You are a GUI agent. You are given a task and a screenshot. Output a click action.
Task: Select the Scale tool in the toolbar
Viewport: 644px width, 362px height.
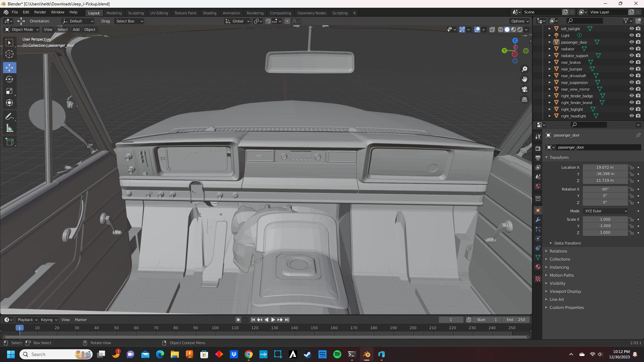pyautogui.click(x=9, y=91)
